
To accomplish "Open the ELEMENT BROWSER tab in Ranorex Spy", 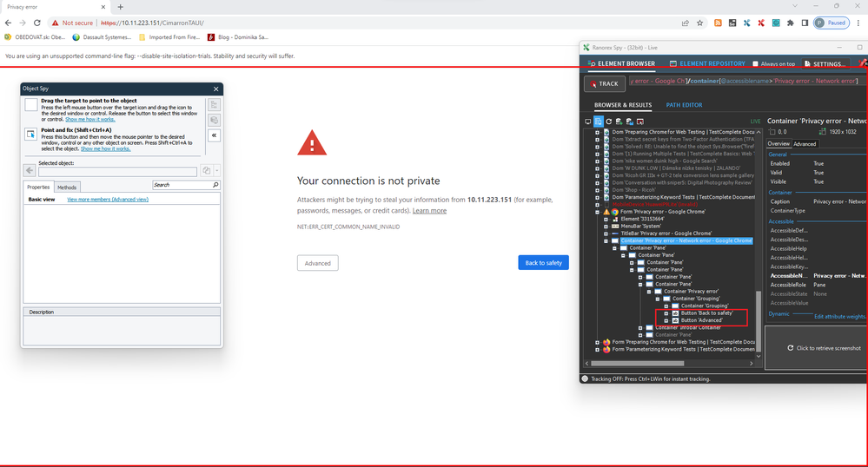I will [x=621, y=63].
